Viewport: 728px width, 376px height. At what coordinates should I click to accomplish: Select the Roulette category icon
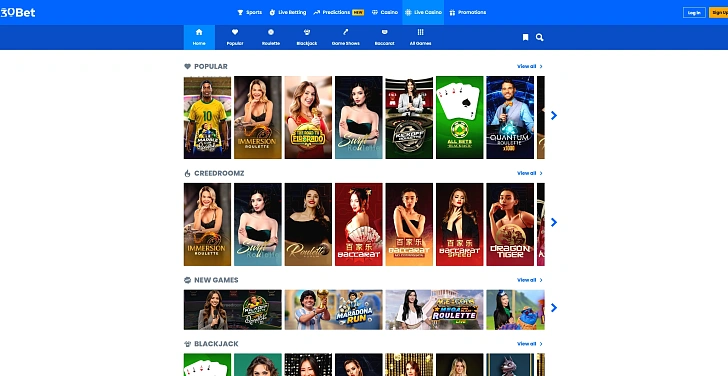coord(271,37)
